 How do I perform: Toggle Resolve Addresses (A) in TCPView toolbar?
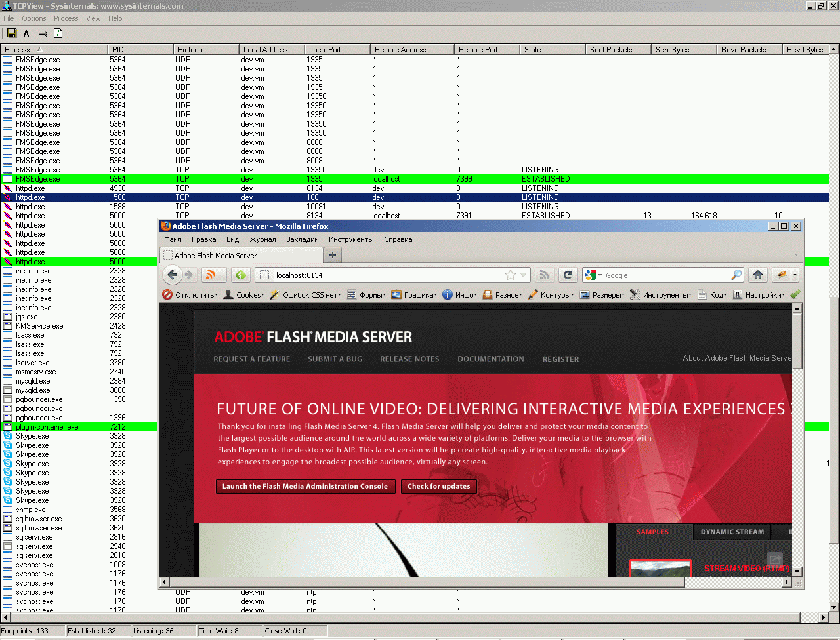[26, 33]
